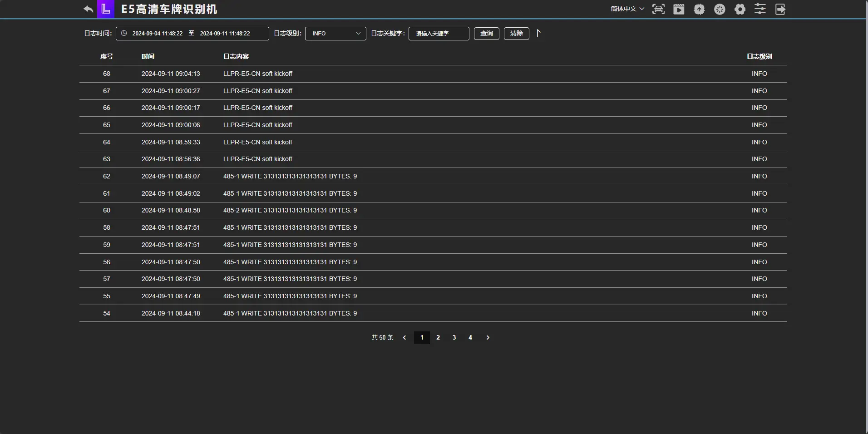
Task: Expand the 简体中文 language dropdown
Action: [x=627, y=9]
